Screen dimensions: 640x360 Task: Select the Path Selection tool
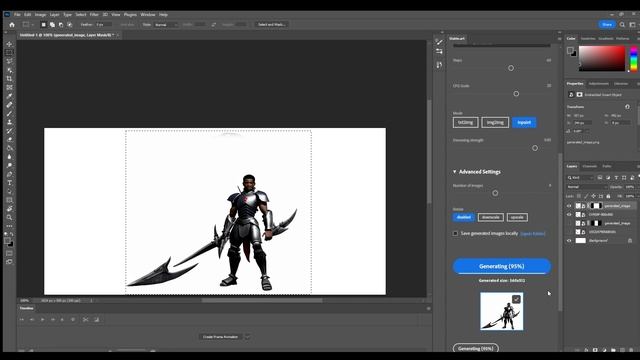[9, 191]
